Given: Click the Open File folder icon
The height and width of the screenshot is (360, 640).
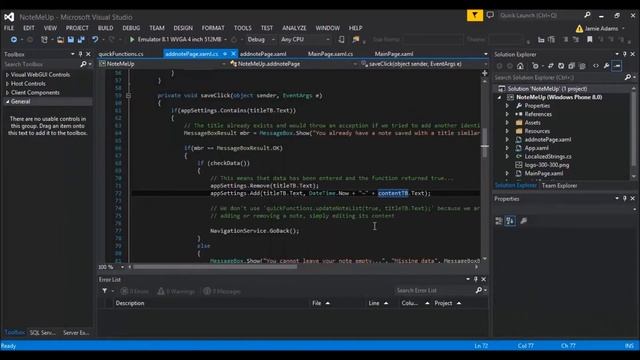Looking at the screenshot, I should 60,40.
